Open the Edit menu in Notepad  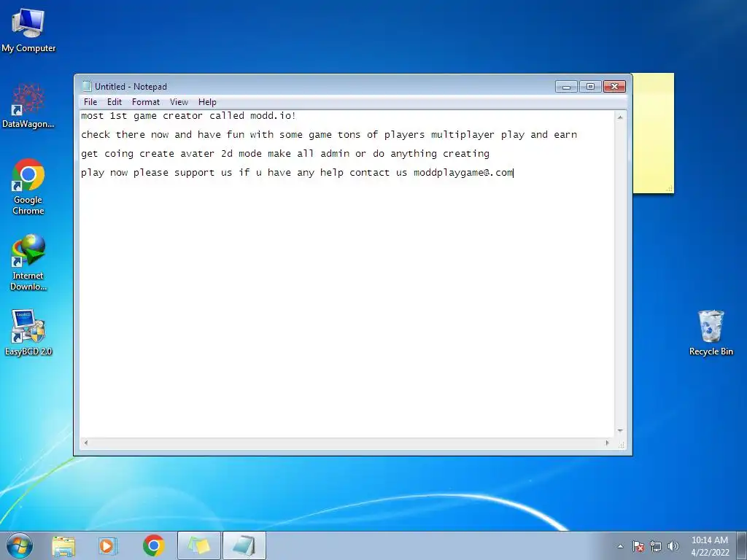coord(115,102)
